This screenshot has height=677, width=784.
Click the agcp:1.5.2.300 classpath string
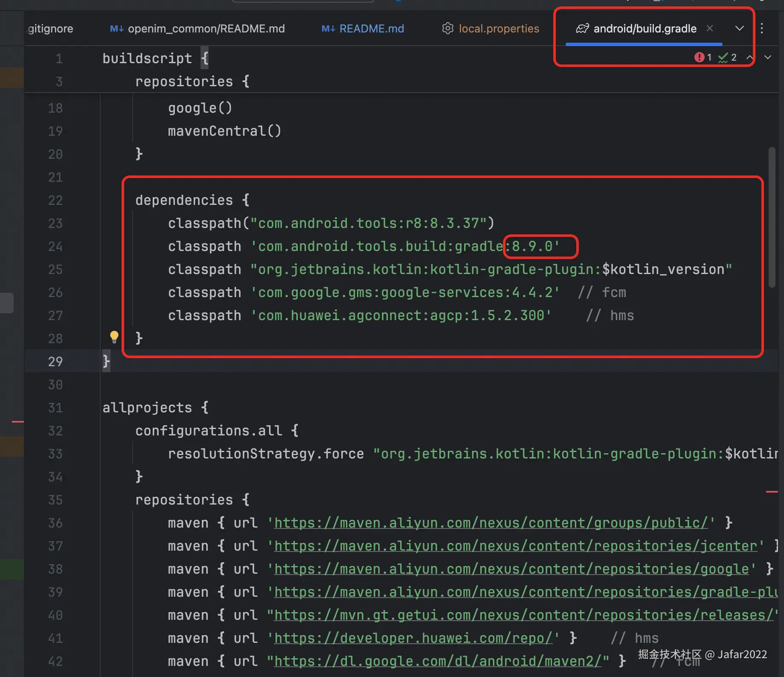(x=401, y=315)
